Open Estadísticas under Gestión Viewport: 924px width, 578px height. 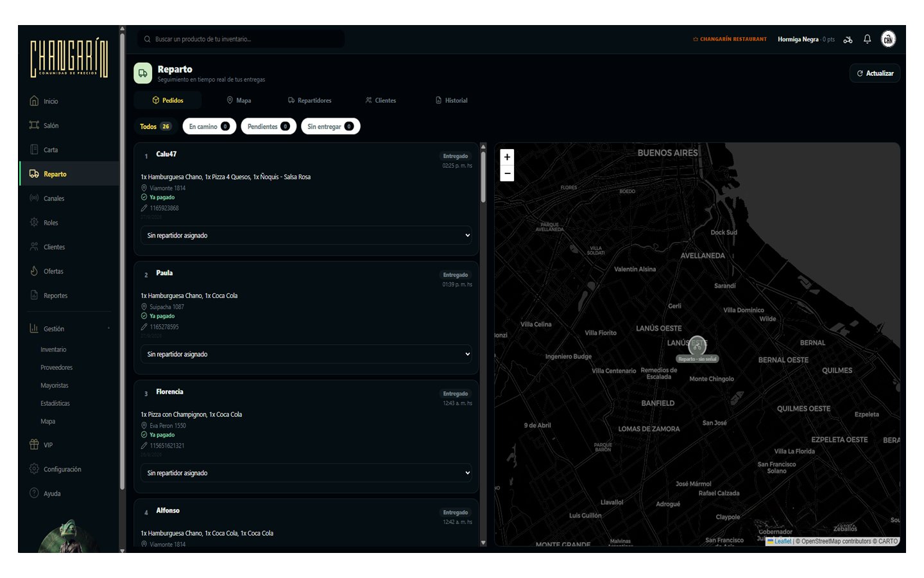point(55,403)
